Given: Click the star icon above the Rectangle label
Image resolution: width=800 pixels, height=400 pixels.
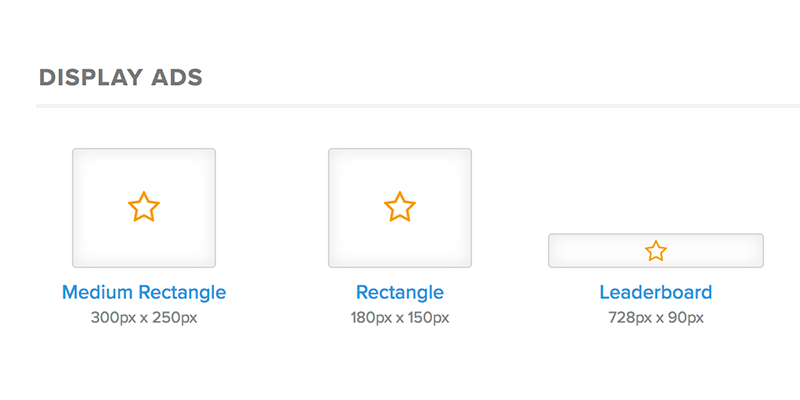Looking at the screenshot, I should coord(400,207).
